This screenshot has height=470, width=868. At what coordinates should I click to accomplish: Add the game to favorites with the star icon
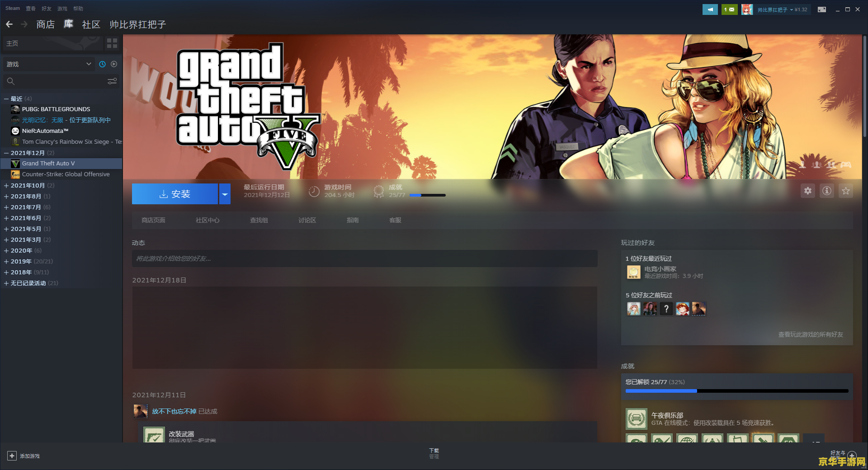click(845, 191)
